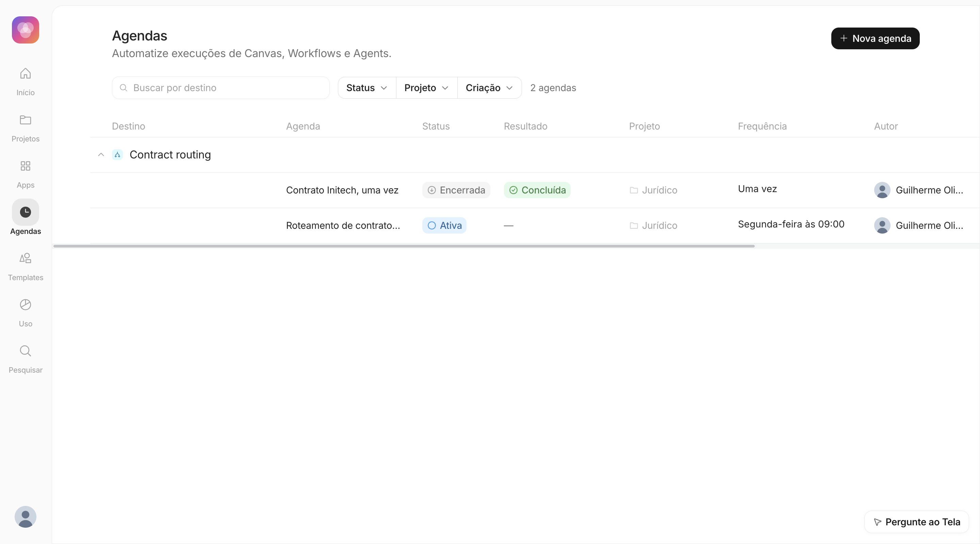The image size is (980, 544).
Task: Go to Início home icon
Action: click(26, 73)
